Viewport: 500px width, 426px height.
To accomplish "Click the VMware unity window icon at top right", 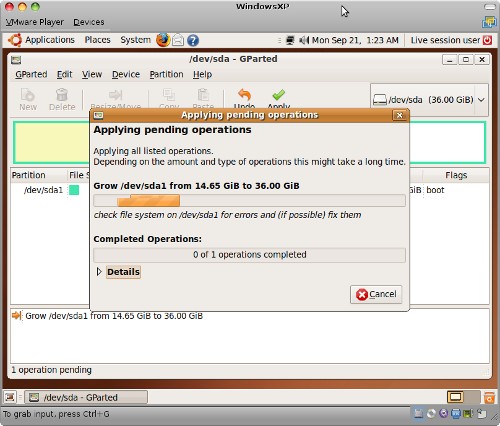I will pos(489,22).
